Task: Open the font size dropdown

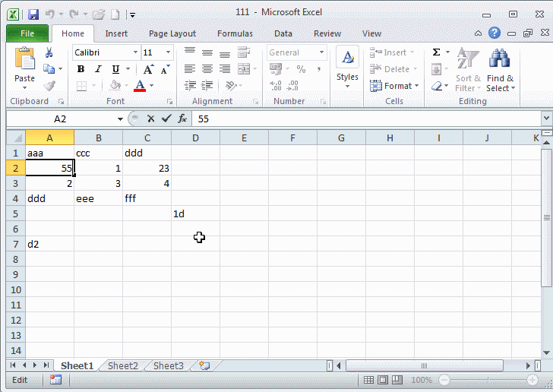Action: 168,52
